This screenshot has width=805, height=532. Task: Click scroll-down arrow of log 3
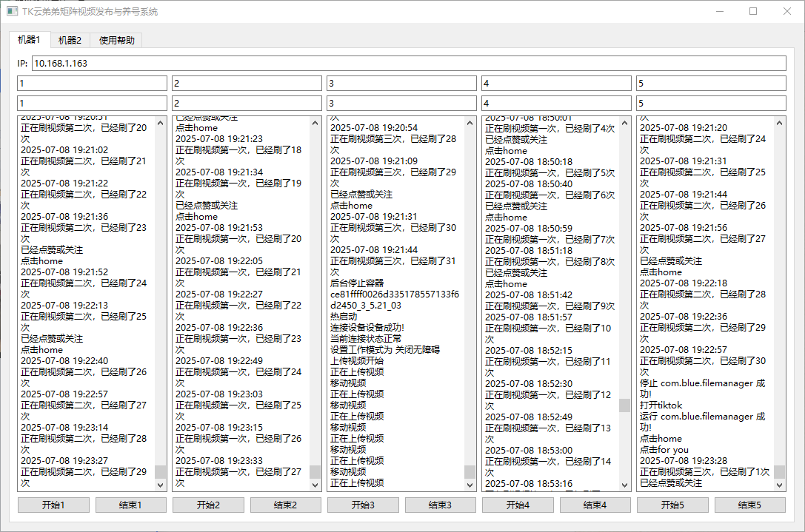coord(470,485)
